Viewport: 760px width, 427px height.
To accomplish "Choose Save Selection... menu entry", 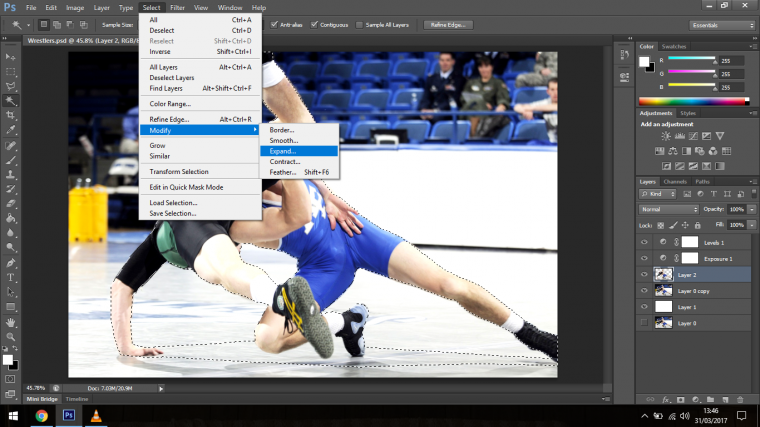I will pyautogui.click(x=200, y=213).
